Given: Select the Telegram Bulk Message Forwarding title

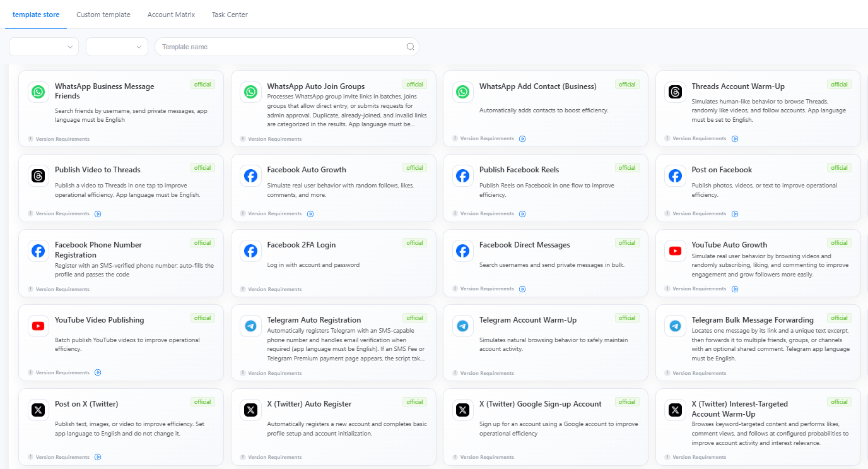Looking at the screenshot, I should pos(753,320).
